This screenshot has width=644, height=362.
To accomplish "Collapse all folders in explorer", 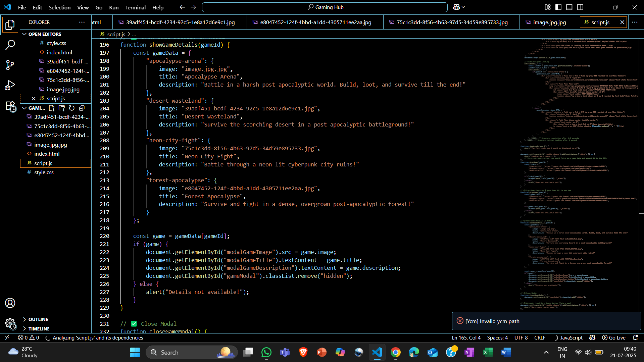I will [x=82, y=108].
